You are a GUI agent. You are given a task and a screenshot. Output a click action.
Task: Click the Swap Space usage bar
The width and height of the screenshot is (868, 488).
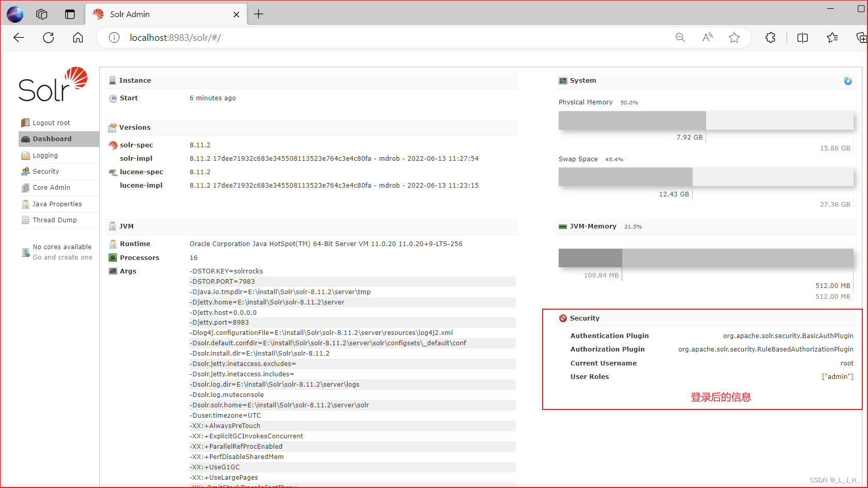click(706, 177)
